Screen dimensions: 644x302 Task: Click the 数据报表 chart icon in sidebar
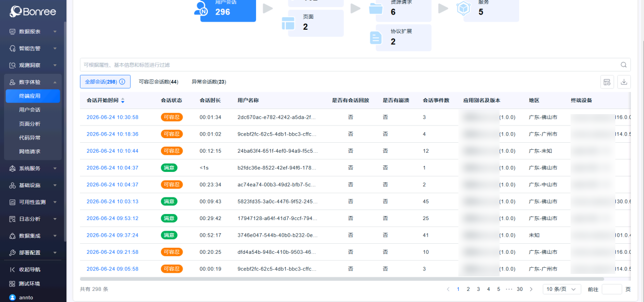pyautogui.click(x=13, y=31)
